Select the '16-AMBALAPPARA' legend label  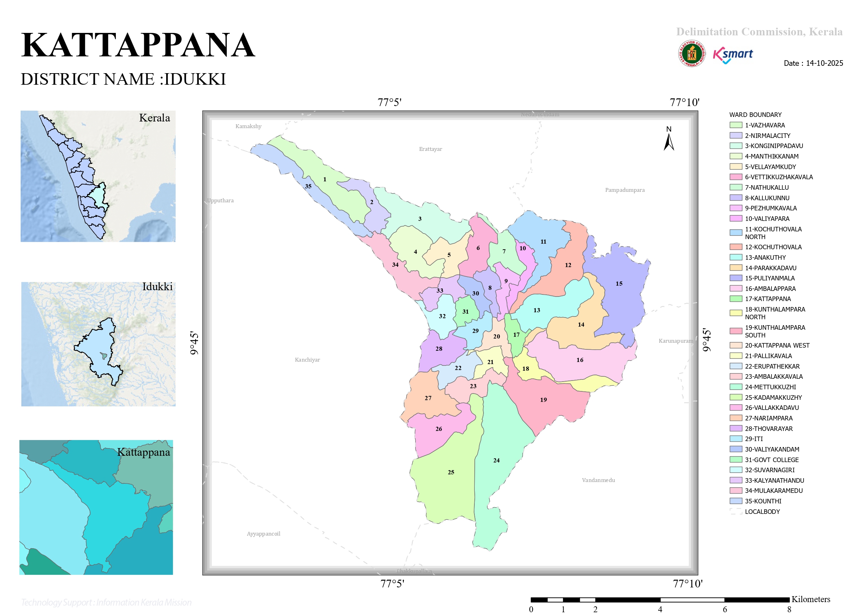coord(770,289)
